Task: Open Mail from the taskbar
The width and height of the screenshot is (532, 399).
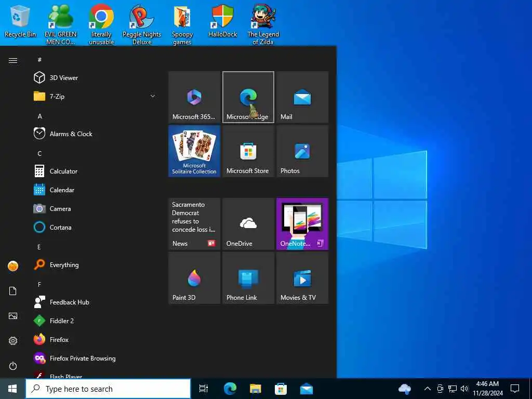Action: [x=307, y=389]
